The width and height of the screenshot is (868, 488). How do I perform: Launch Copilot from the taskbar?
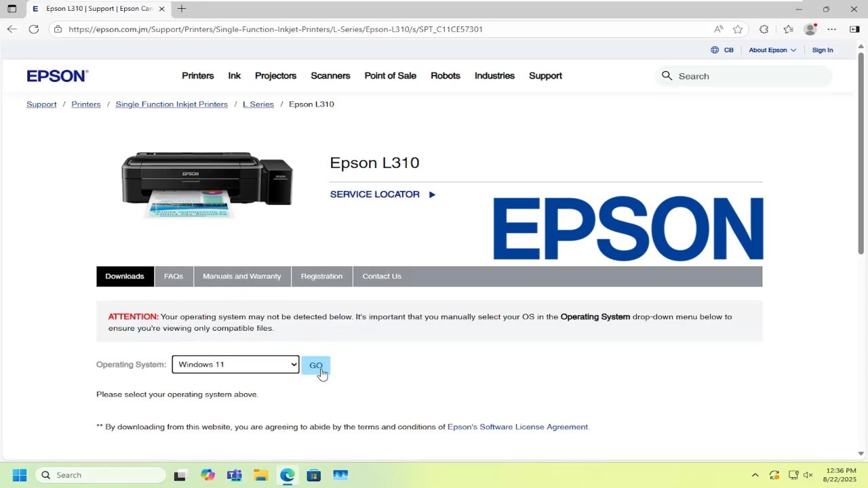tap(208, 475)
